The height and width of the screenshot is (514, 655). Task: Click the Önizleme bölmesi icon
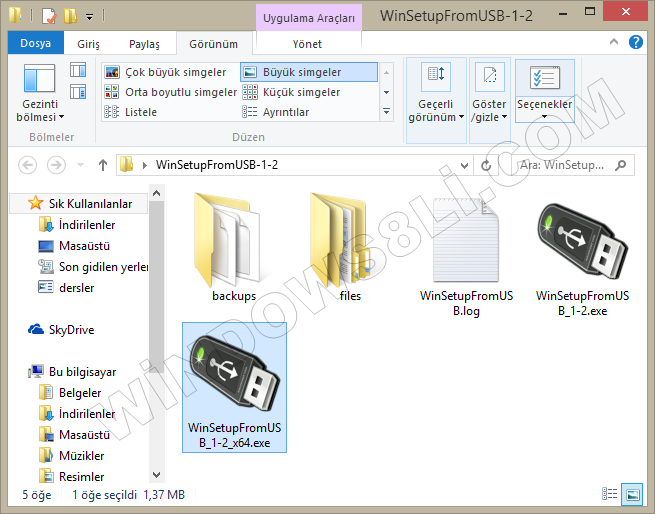coord(78,70)
